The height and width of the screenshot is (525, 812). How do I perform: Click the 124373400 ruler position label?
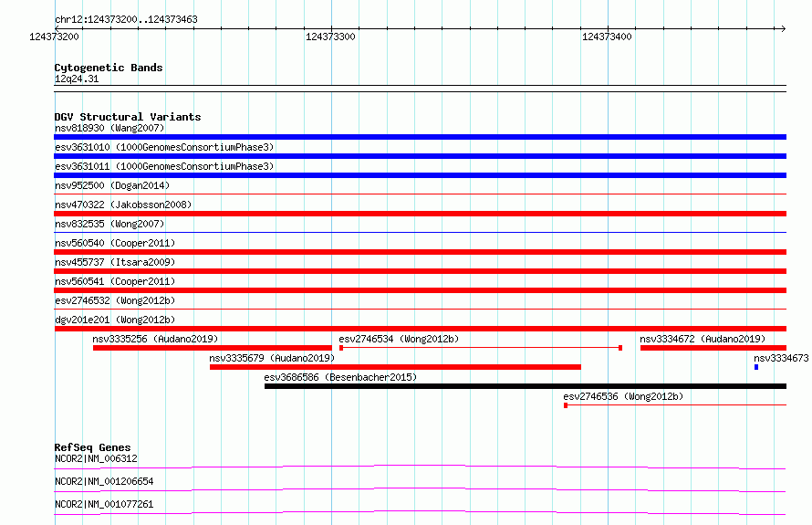(x=607, y=37)
